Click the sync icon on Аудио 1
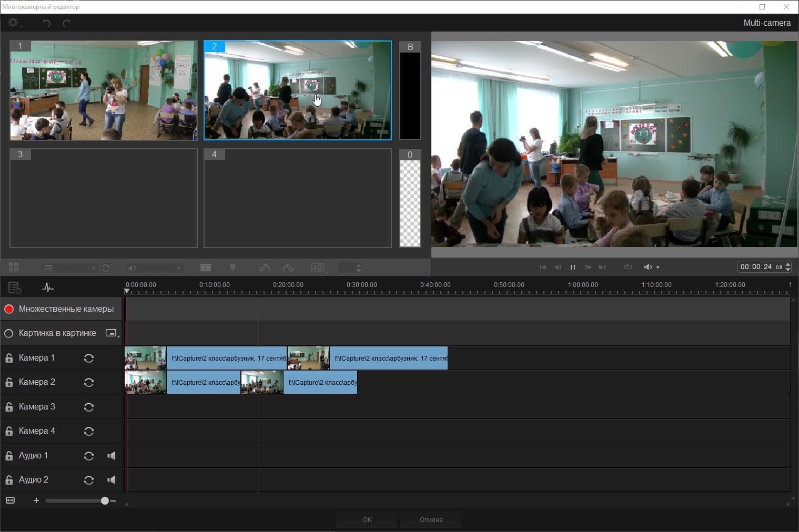The image size is (799, 532). tap(89, 456)
